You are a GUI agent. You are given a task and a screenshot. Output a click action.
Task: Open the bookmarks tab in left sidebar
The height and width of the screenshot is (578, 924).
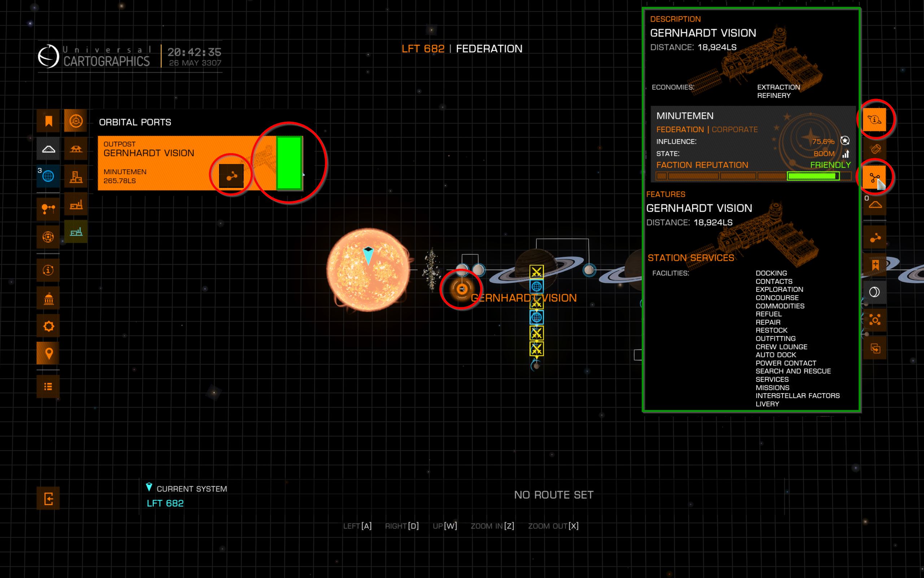click(48, 121)
